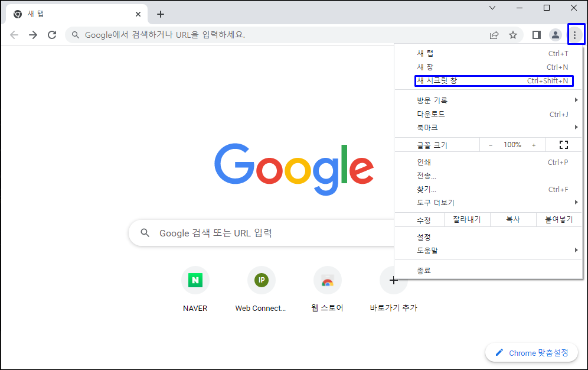
Task: Open the Web Connect shortcut
Action: pos(261,289)
